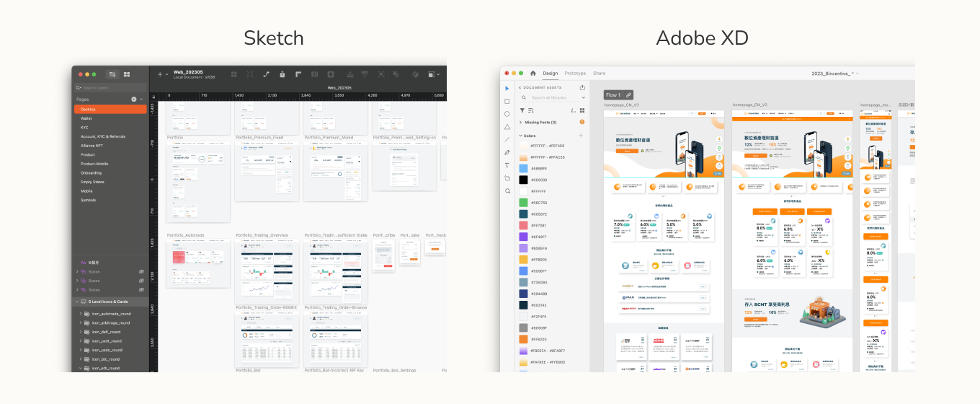Switch to the Design tab in XD
This screenshot has width=980, height=404.
[551, 73]
